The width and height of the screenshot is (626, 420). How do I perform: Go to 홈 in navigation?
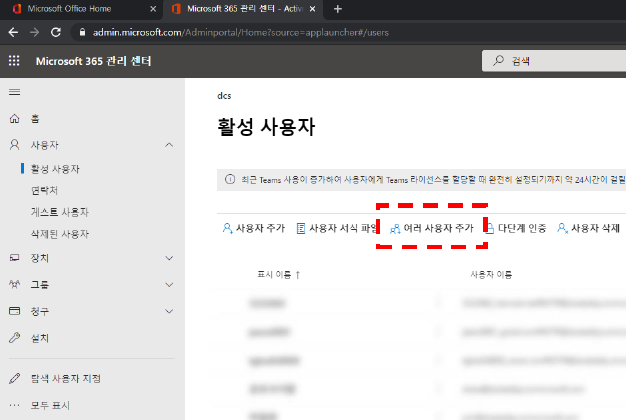(x=35, y=119)
